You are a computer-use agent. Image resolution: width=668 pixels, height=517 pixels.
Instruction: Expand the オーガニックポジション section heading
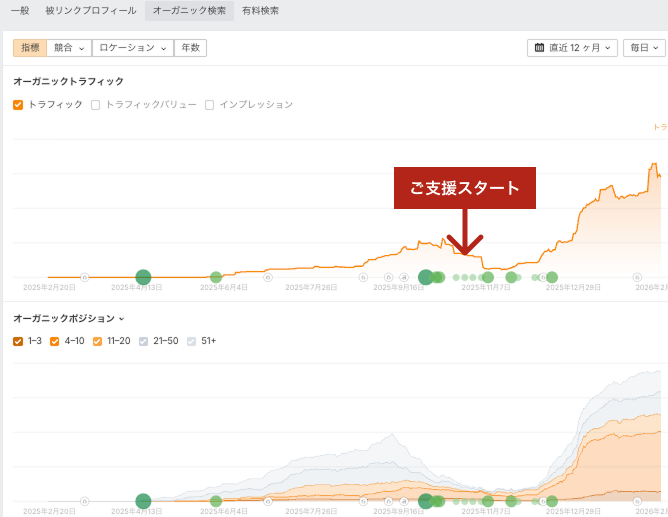(x=68, y=318)
